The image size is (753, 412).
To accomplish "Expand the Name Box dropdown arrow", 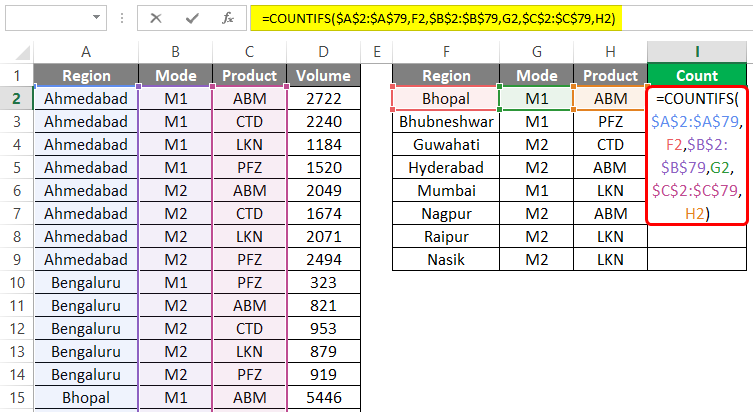I will (x=95, y=17).
